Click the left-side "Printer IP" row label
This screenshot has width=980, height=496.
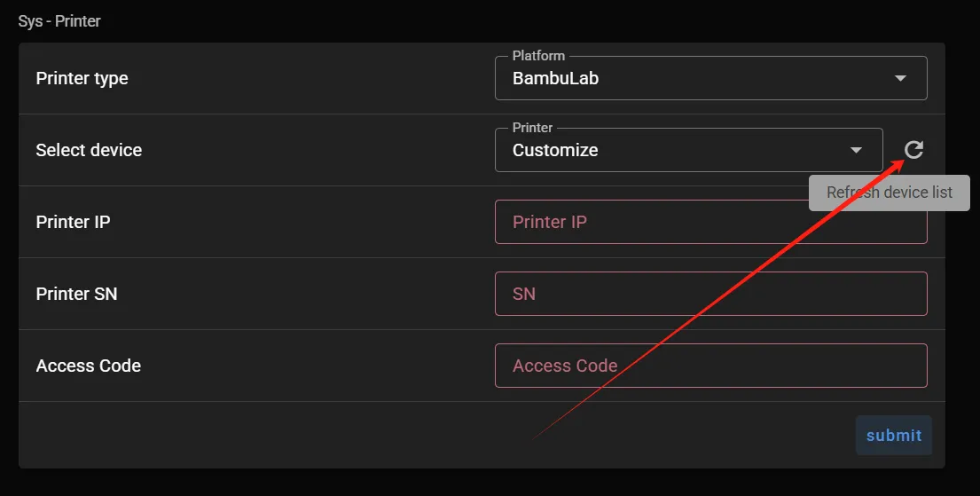[73, 222]
